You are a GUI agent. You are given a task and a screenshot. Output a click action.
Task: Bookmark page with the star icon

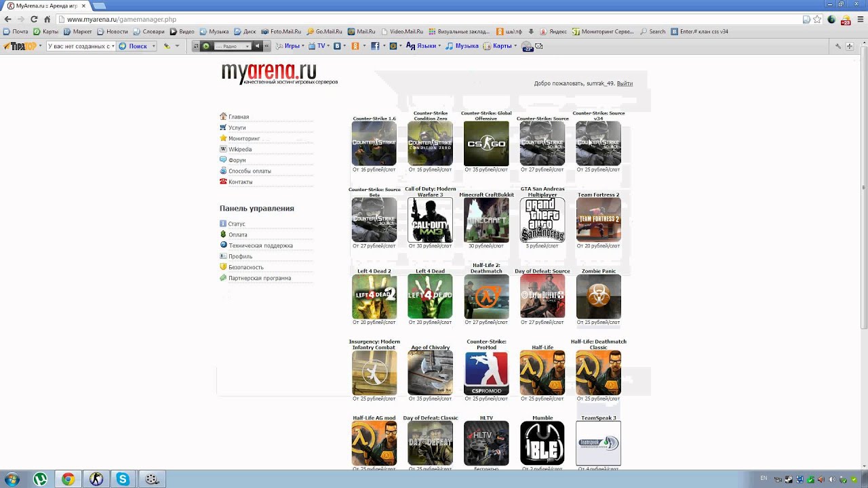click(817, 20)
